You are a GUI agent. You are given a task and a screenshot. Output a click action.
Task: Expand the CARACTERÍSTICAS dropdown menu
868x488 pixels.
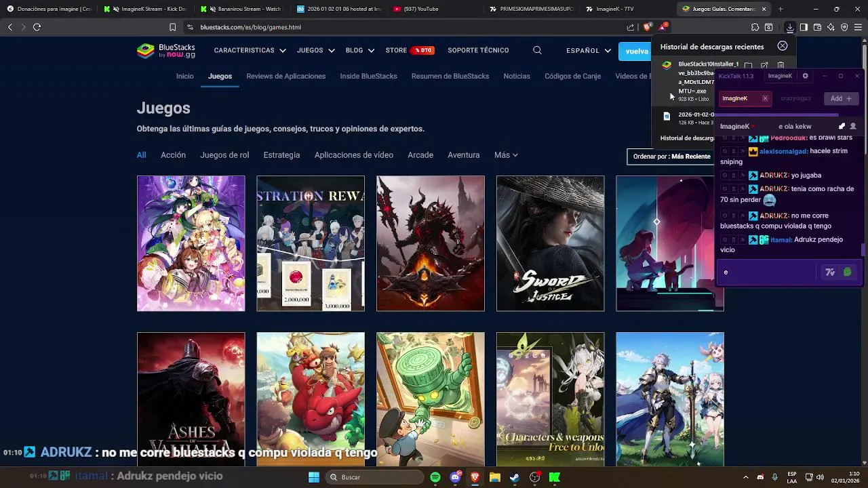[x=250, y=50]
